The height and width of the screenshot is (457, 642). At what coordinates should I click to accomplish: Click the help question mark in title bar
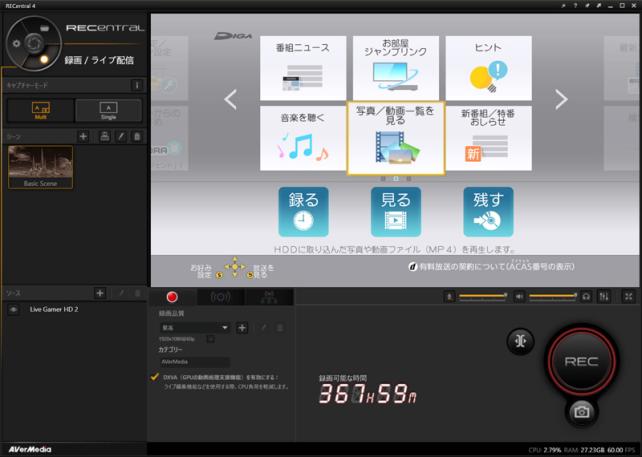[575, 6]
